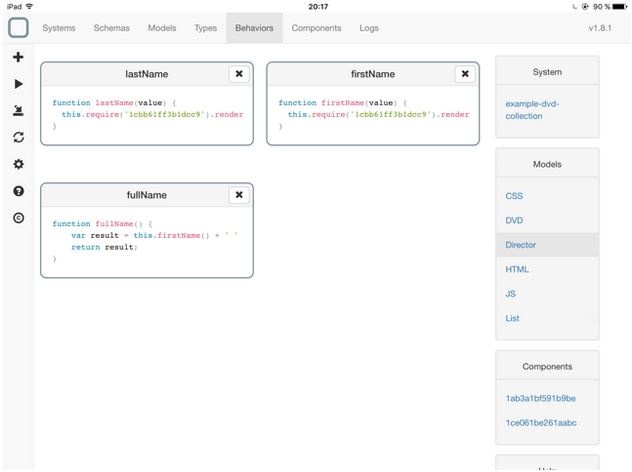Go to the Components tab
The image size is (632, 472).
pos(316,28)
